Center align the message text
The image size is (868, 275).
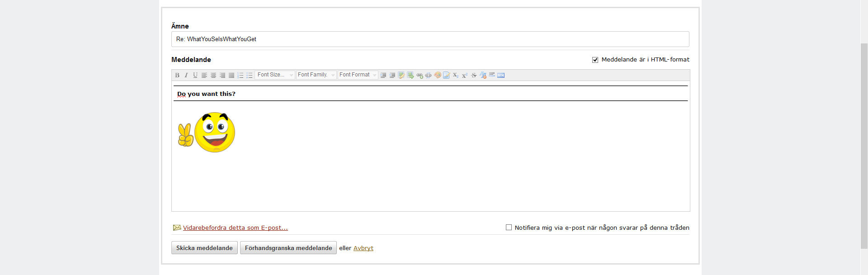click(x=213, y=75)
